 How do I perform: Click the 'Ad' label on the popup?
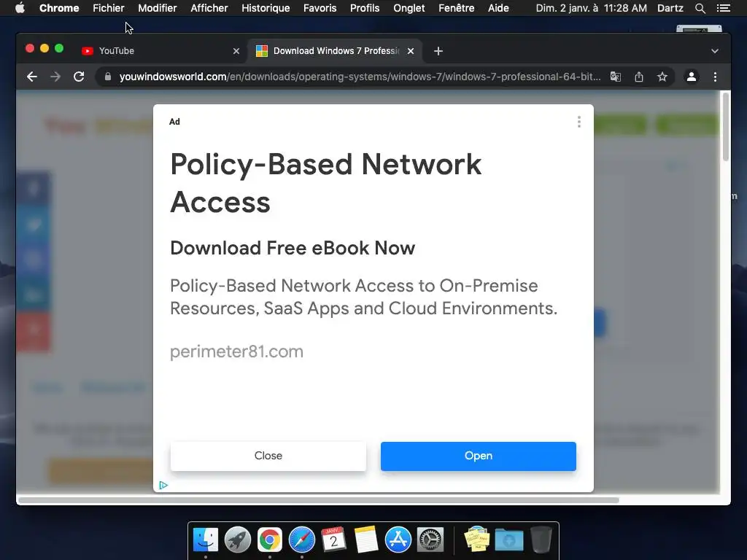[x=174, y=122]
